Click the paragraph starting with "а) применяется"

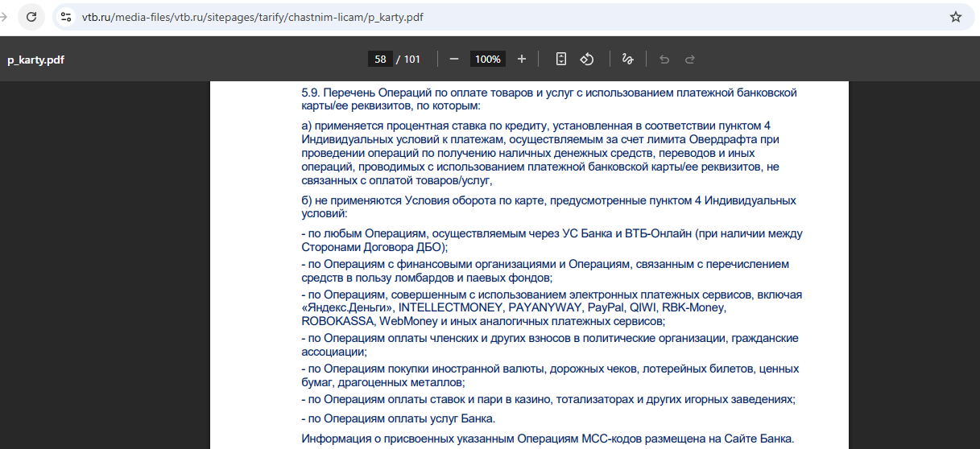pos(540,153)
